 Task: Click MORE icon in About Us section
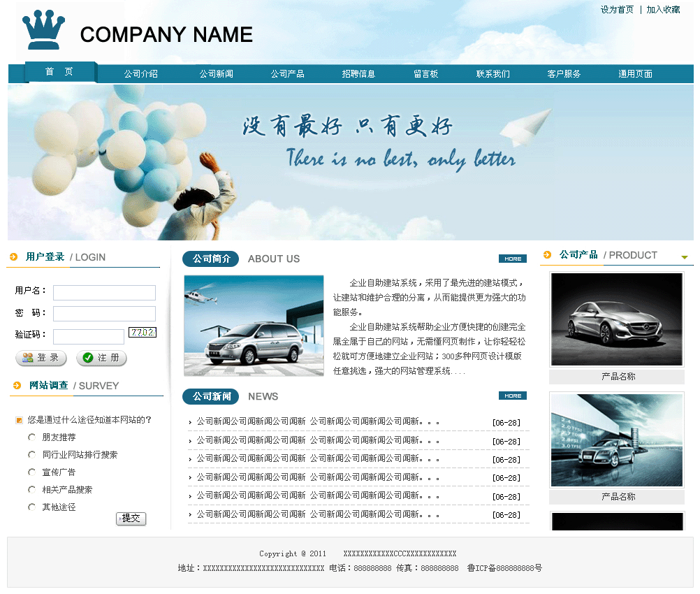pyautogui.click(x=512, y=259)
